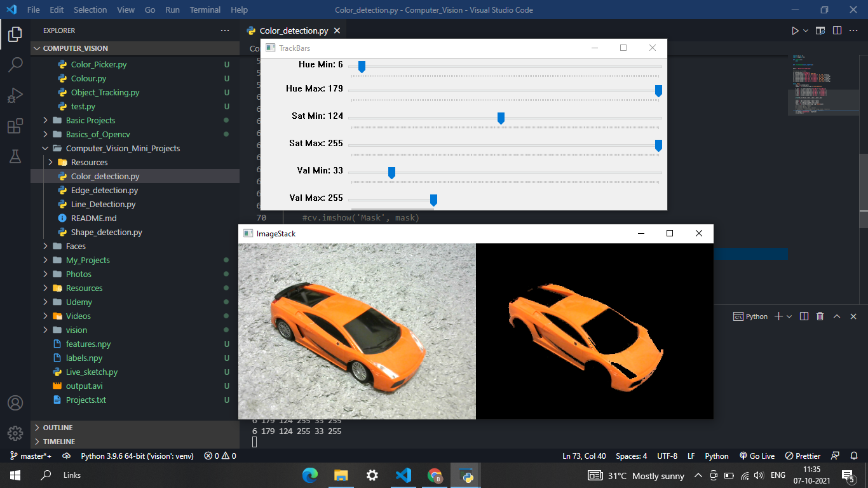The width and height of the screenshot is (868, 488).
Task: Open the Terminal menu
Action: [205, 10]
